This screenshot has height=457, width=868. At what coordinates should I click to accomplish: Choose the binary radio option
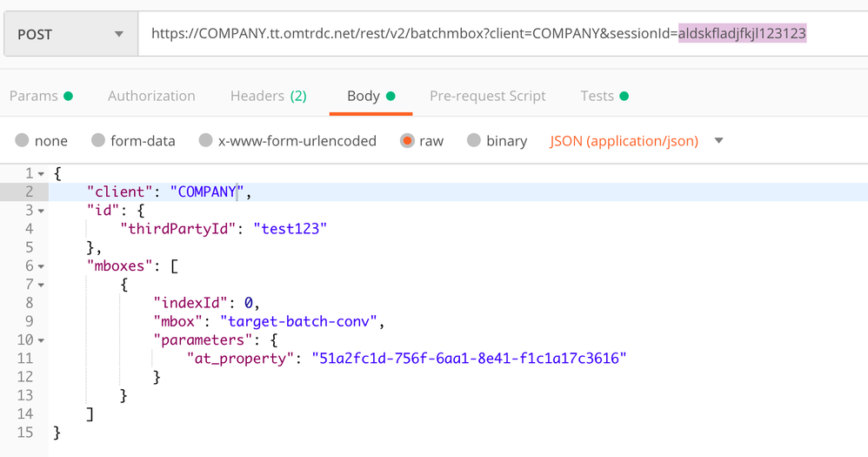[474, 140]
